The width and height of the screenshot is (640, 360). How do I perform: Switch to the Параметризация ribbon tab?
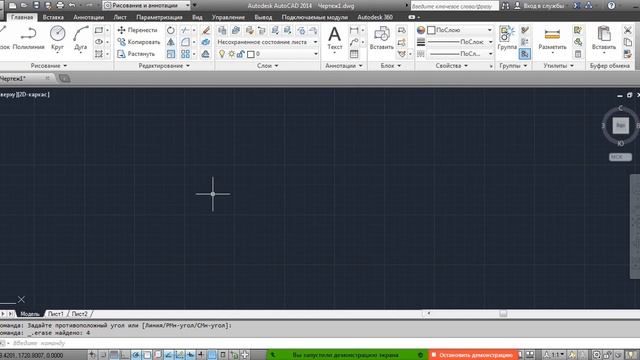tap(159, 17)
